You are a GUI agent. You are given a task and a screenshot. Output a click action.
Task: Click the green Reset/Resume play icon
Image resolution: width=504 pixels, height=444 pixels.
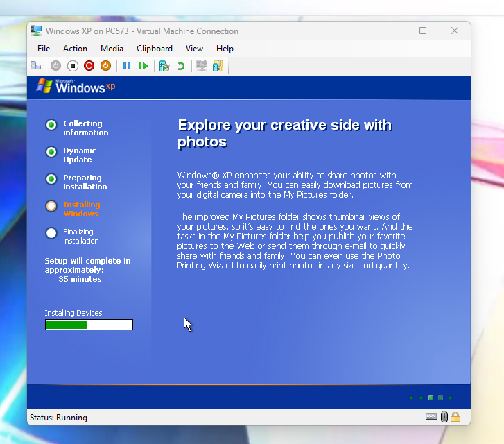coord(144,66)
